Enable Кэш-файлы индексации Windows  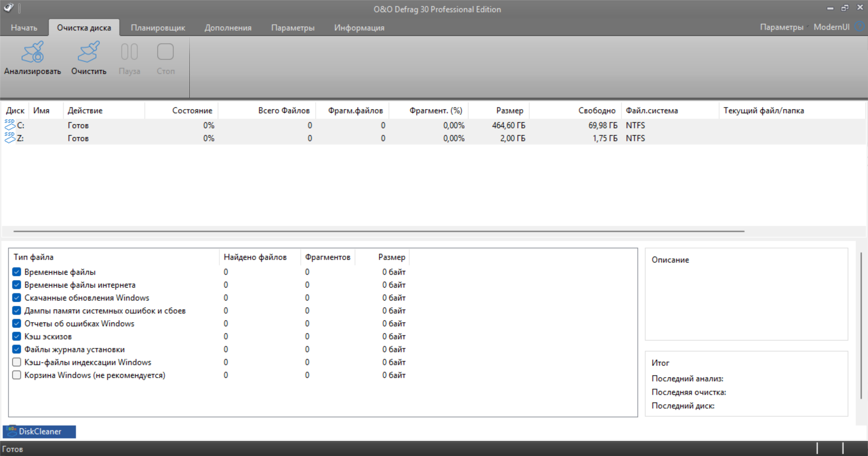coord(17,362)
